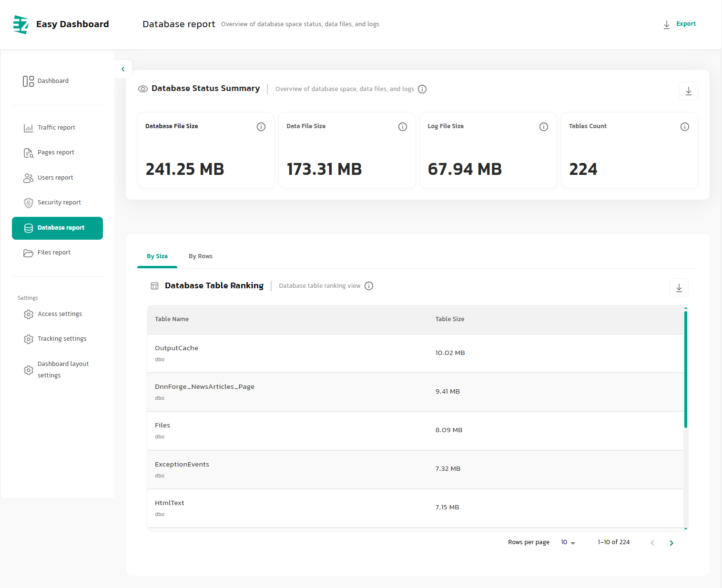The image size is (722, 588).
Task: Download the Database Table Ranking data
Action: [x=679, y=288]
